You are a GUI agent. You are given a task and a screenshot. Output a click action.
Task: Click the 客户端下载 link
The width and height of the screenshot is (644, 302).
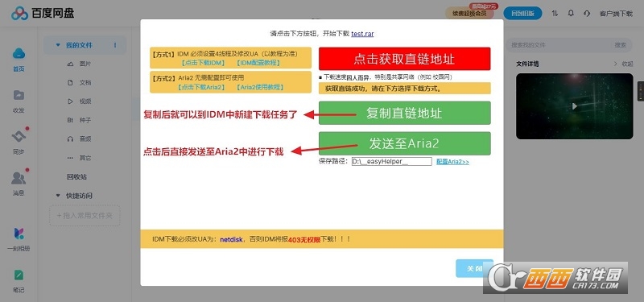(616, 14)
